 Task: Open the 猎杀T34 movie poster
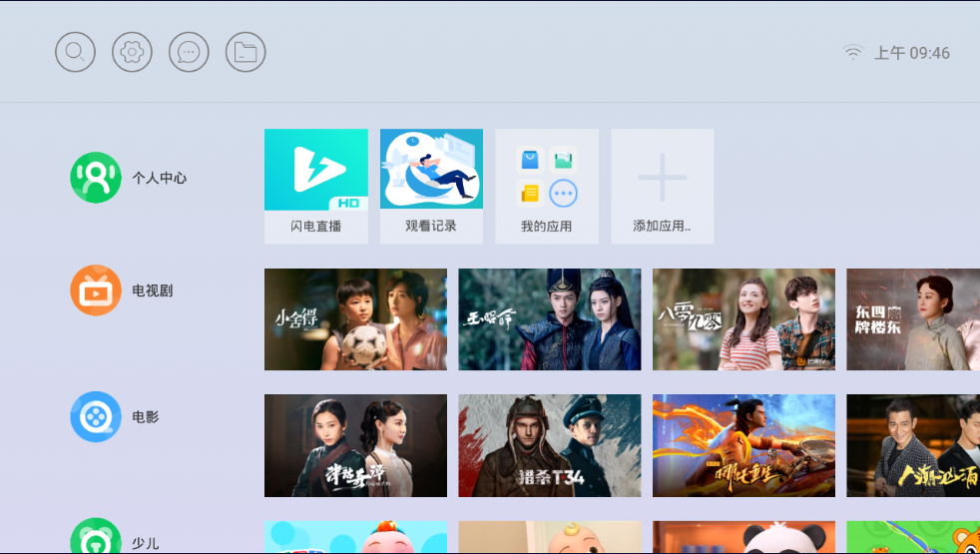(x=549, y=446)
